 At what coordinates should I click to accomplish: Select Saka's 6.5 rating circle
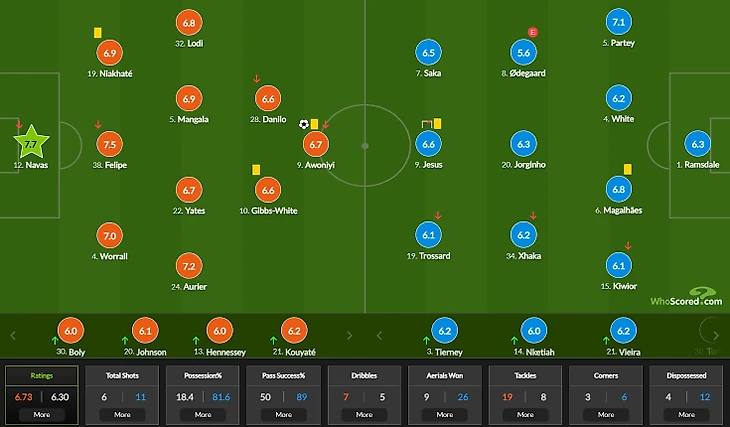click(428, 53)
